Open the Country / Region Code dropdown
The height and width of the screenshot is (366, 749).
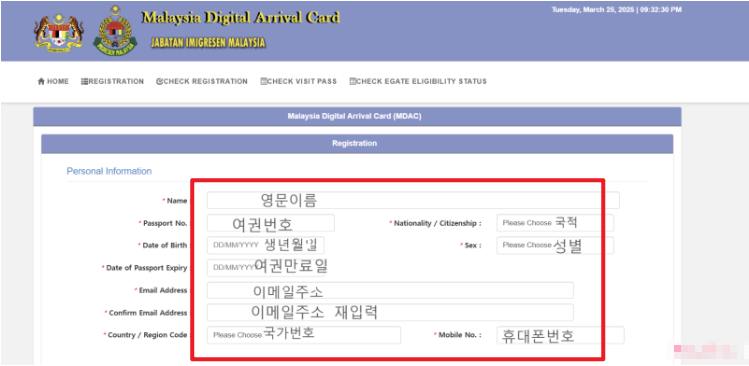pyautogui.click(x=304, y=335)
